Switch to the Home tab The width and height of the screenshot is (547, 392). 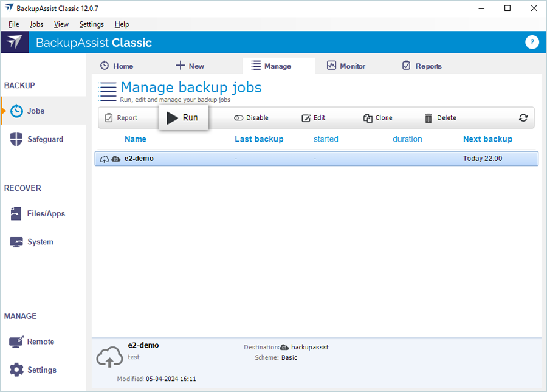(117, 66)
